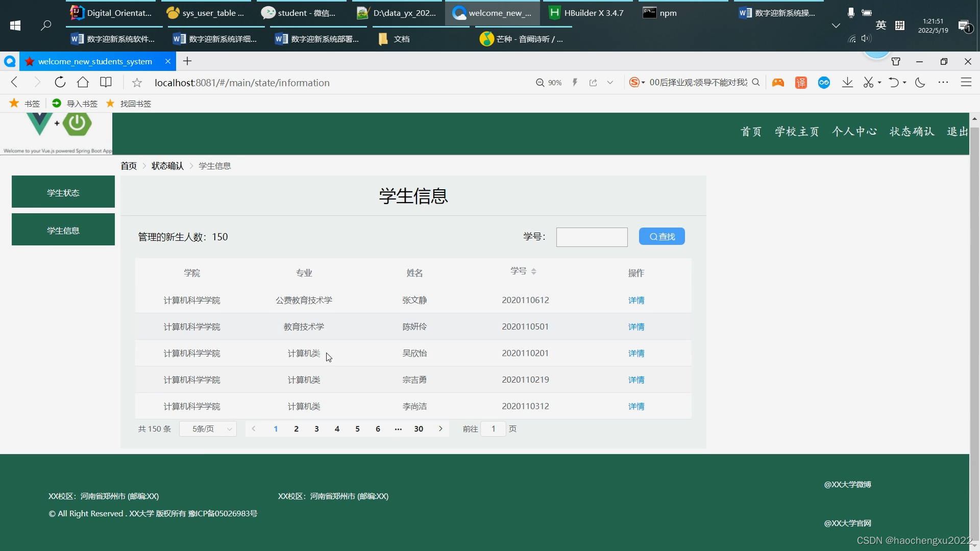The width and height of the screenshot is (980, 551).
Task: Click 状态确认 in breadcrumb
Action: coord(167,166)
